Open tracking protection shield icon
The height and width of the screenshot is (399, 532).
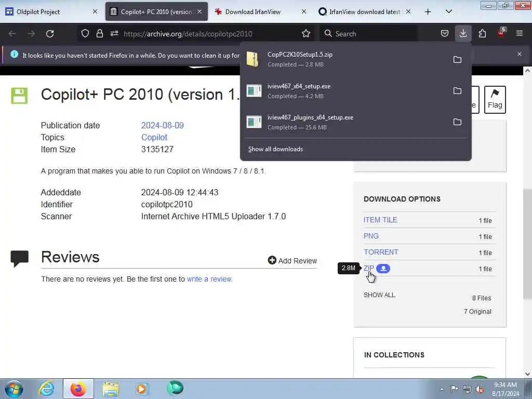85,33
